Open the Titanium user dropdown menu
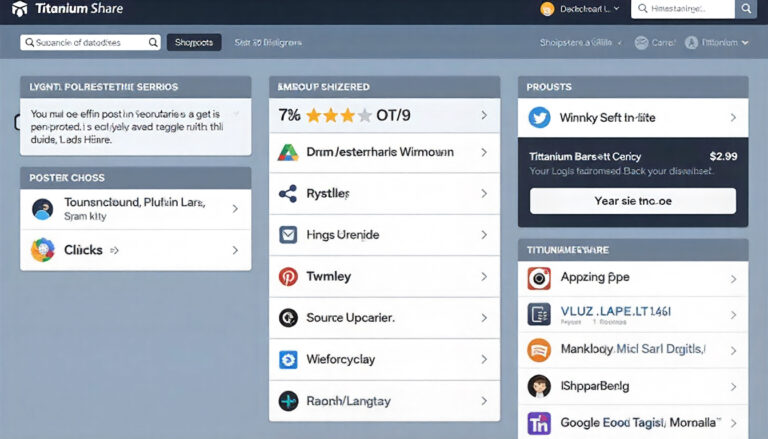Image resolution: width=768 pixels, height=439 pixels. (x=718, y=43)
